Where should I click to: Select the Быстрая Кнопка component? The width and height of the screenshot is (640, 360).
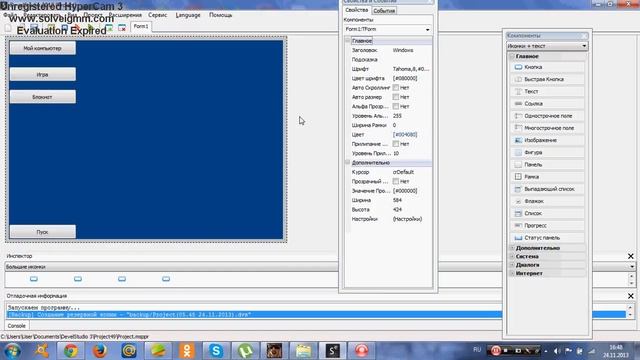click(x=547, y=79)
